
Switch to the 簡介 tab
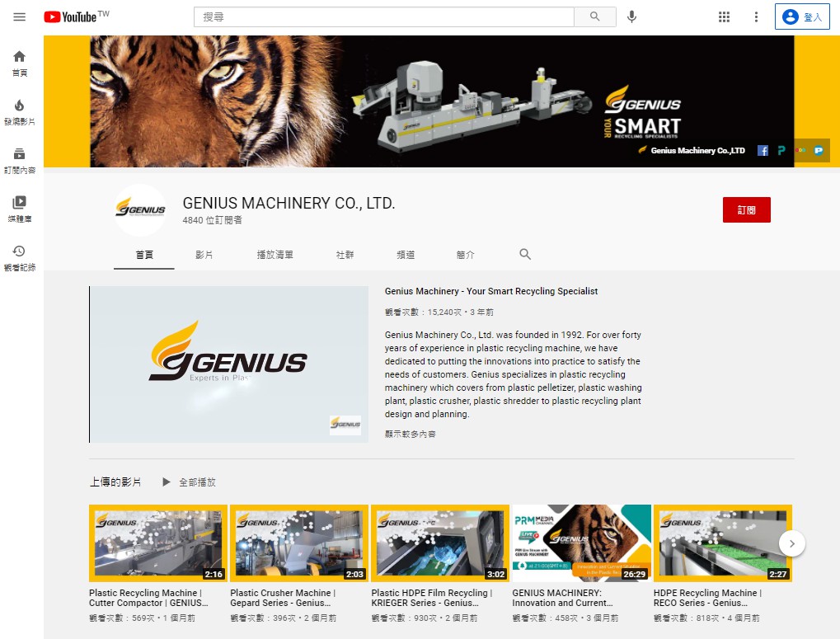coord(466,255)
